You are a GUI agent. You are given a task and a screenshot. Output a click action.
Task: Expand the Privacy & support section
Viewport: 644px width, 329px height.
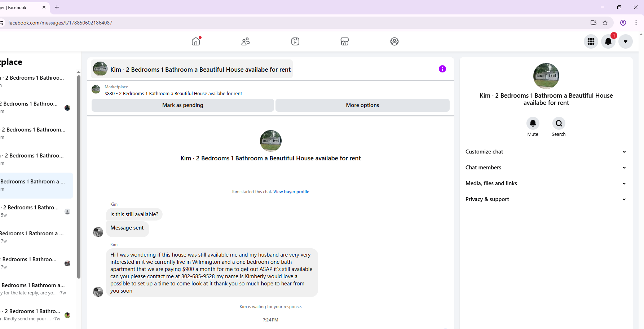(x=546, y=199)
